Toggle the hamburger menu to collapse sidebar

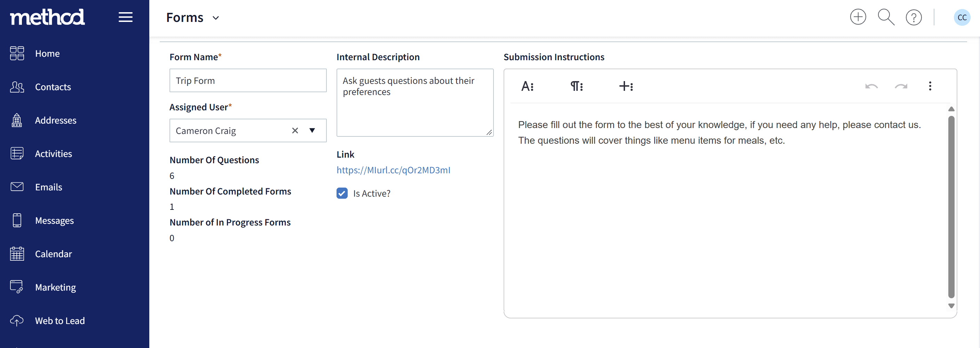pos(126,17)
